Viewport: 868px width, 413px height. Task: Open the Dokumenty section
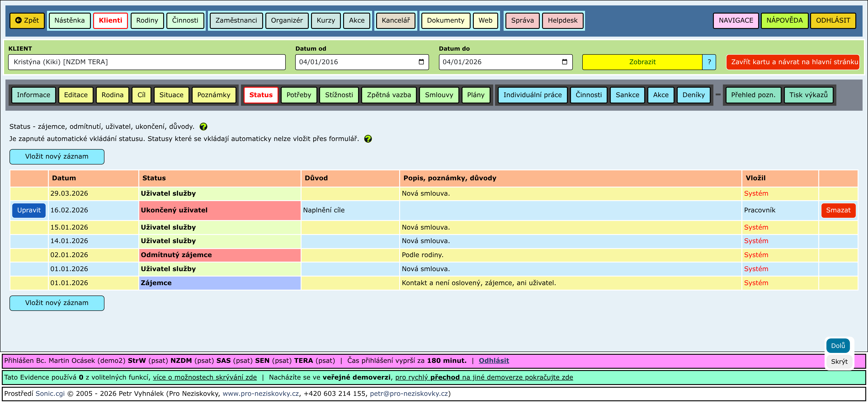pyautogui.click(x=446, y=21)
